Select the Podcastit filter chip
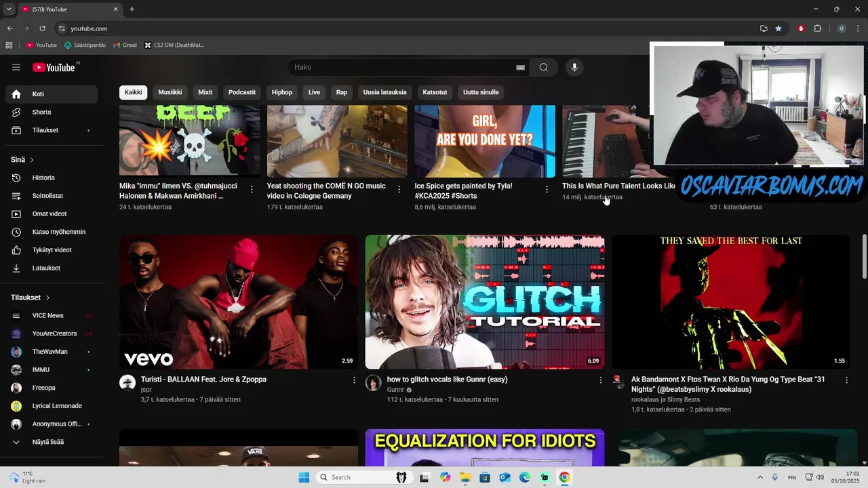Screen dimensions: 868x488 click(x=242, y=92)
